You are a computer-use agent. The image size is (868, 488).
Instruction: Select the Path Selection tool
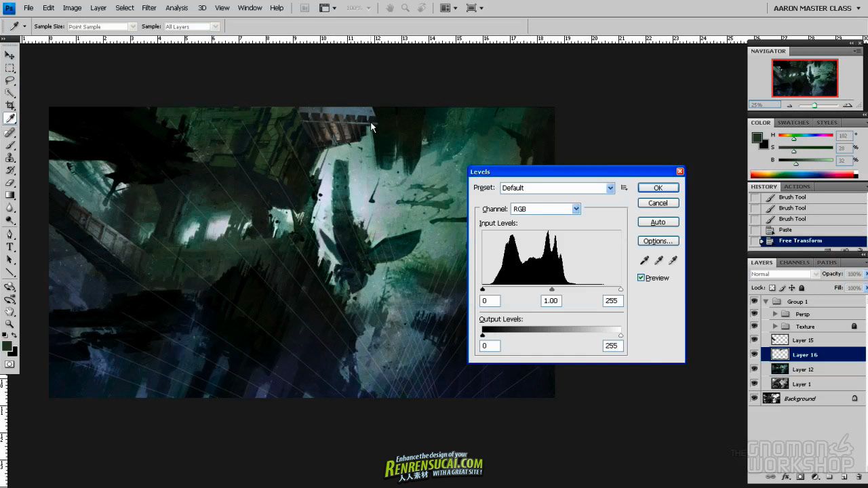coord(9,260)
